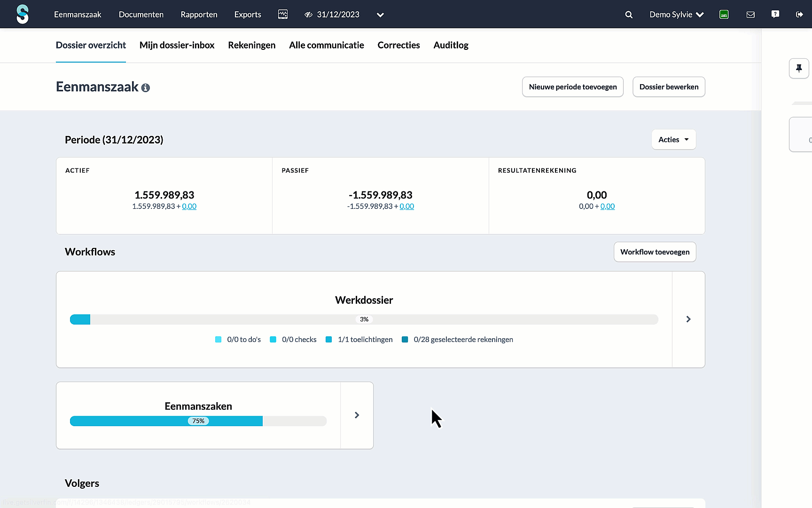The image size is (812, 508).
Task: Click the green chart icon in top bar
Action: click(724, 15)
